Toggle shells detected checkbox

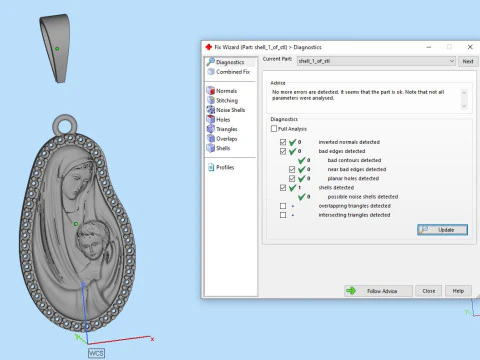(283, 188)
